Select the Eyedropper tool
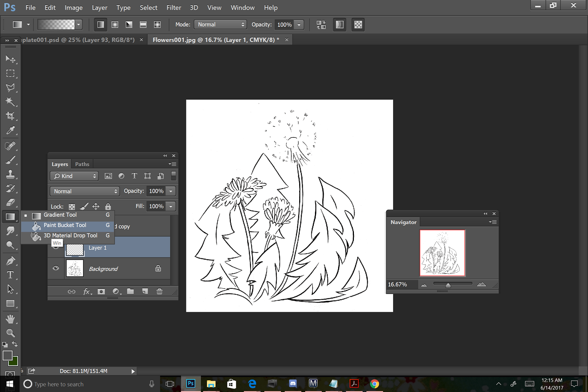Screen dimensions: 588x392 [10, 130]
